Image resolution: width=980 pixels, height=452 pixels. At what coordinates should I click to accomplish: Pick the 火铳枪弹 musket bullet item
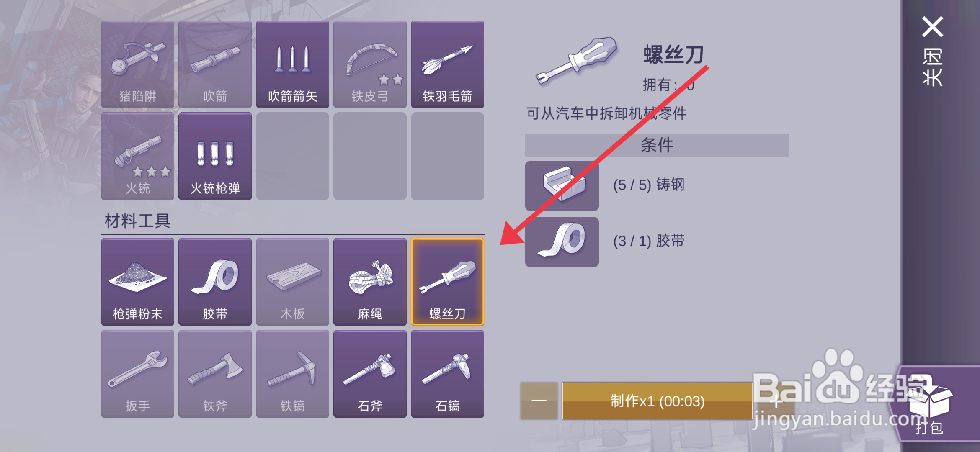coord(215,156)
